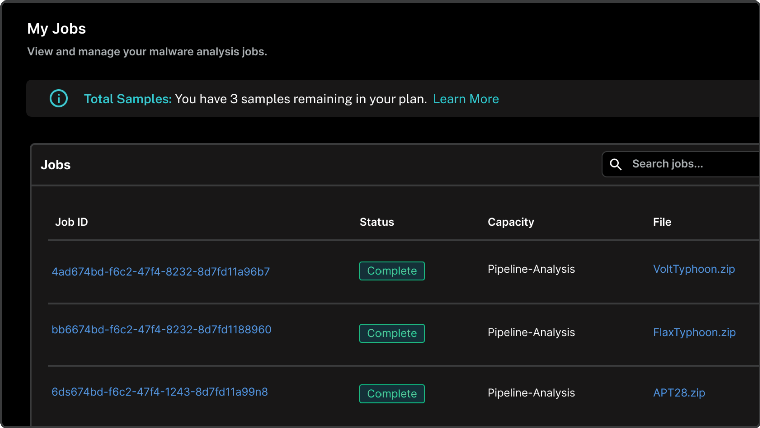Click Pipeline-Analysis in the APT28.zip row
Image resolution: width=760 pixels, height=428 pixels.
(531, 393)
